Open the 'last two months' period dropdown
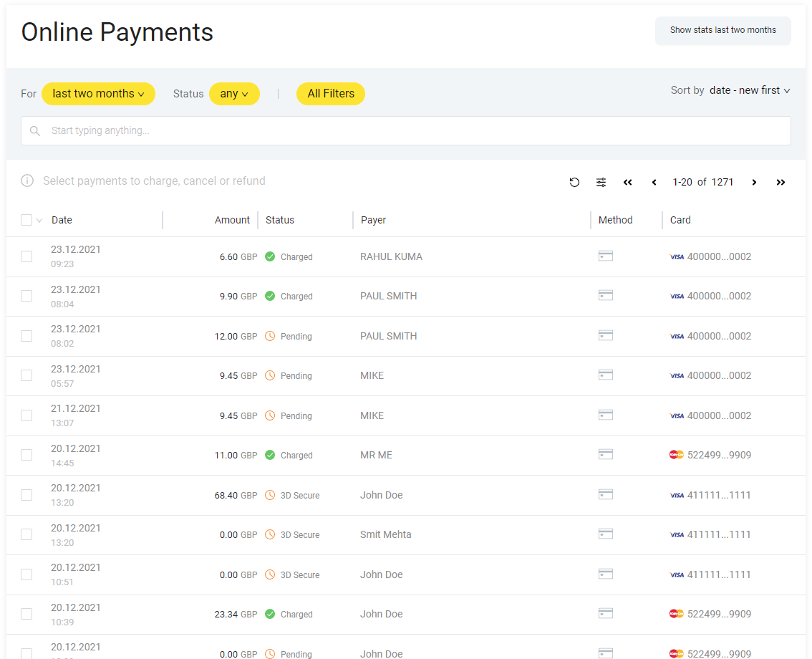This screenshot has width=812, height=659. [x=98, y=94]
